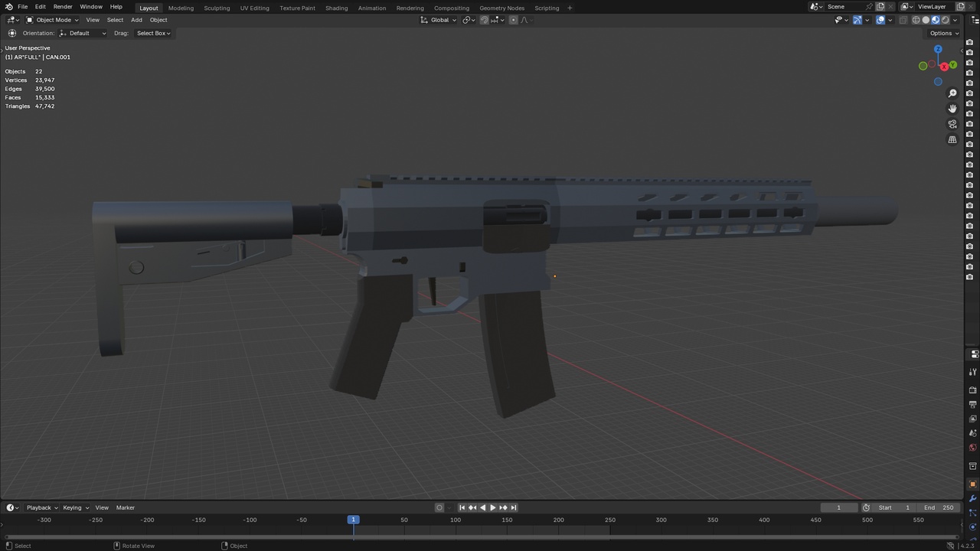Play the animation in reverse

[482, 507]
